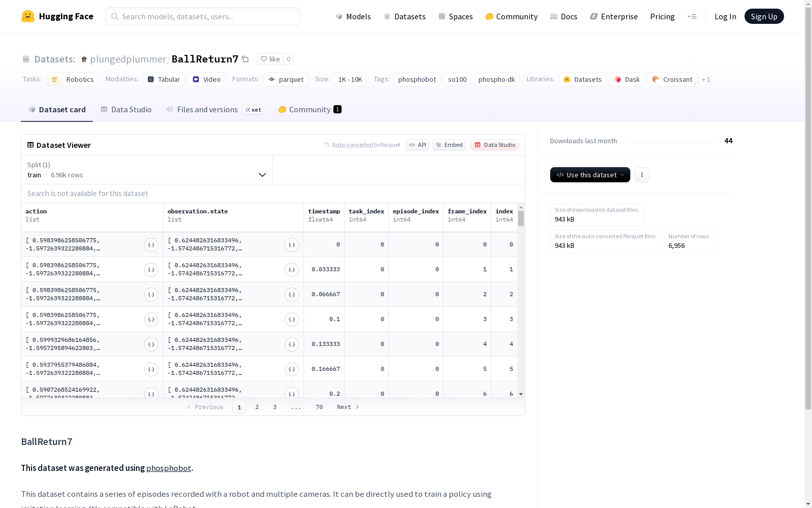Expand action cell in timestamp 0.166667 row

[x=151, y=369]
